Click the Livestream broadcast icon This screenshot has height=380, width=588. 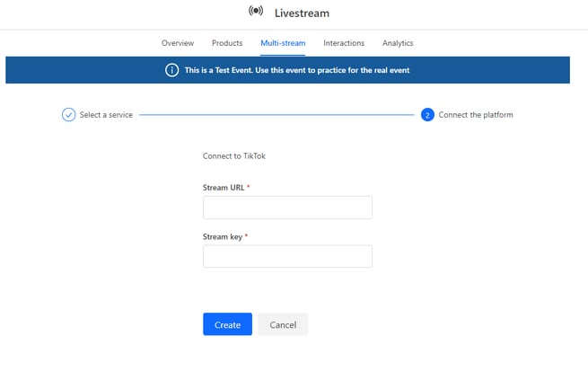(x=256, y=13)
